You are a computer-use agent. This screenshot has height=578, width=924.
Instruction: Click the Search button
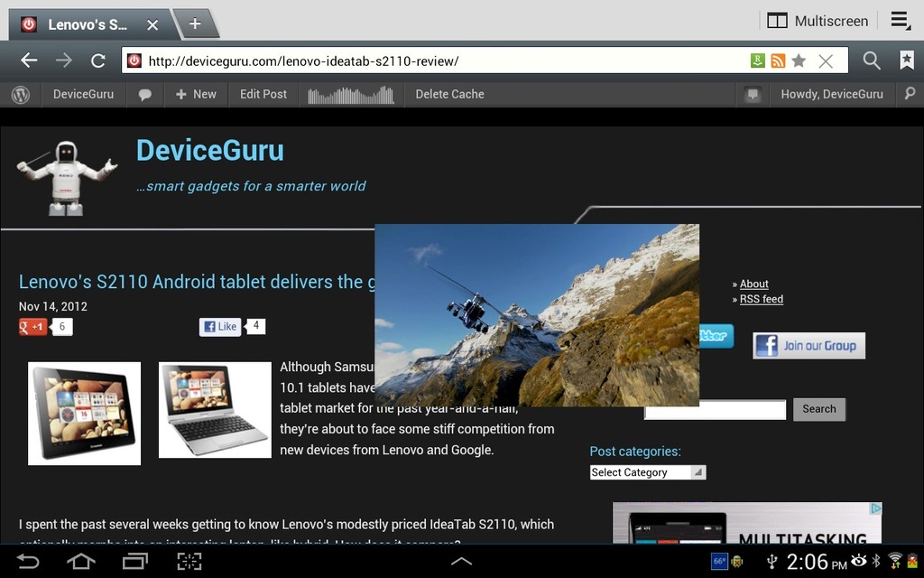(x=819, y=409)
